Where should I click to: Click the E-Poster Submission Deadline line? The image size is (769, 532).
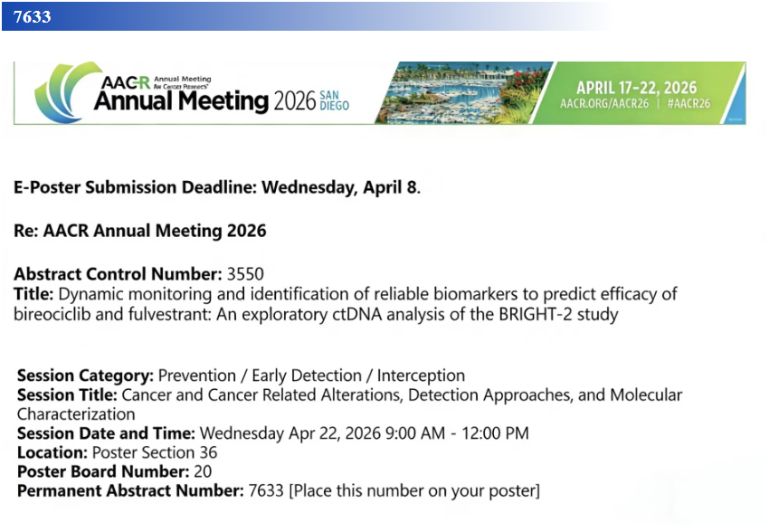tap(217, 188)
